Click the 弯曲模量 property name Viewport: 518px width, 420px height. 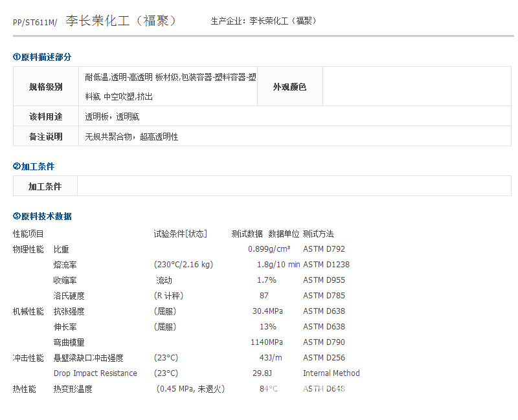pos(69,342)
